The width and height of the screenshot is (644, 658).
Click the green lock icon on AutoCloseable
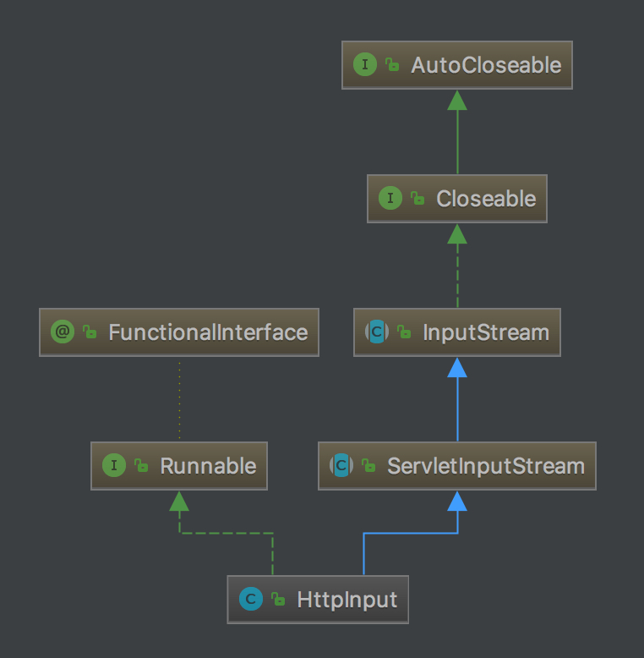coord(392,64)
